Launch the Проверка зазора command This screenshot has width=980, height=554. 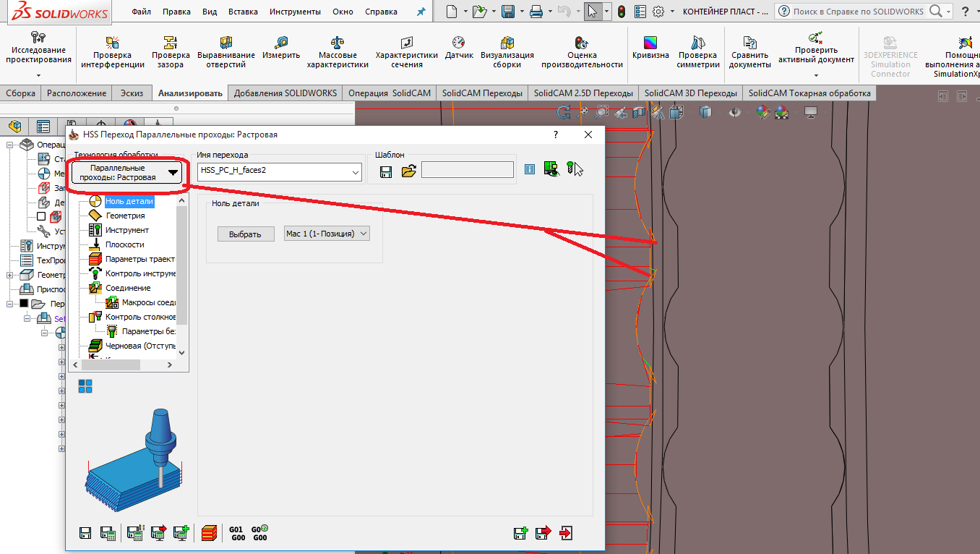[171, 51]
